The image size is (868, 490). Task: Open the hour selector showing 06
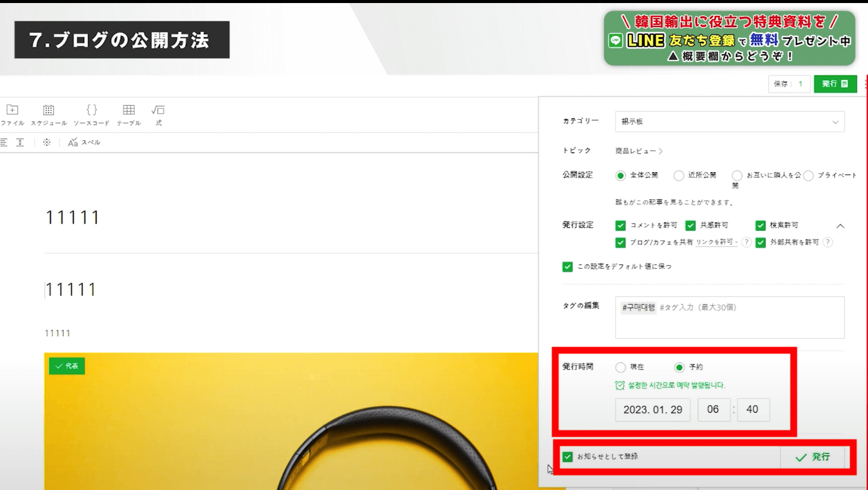714,410
